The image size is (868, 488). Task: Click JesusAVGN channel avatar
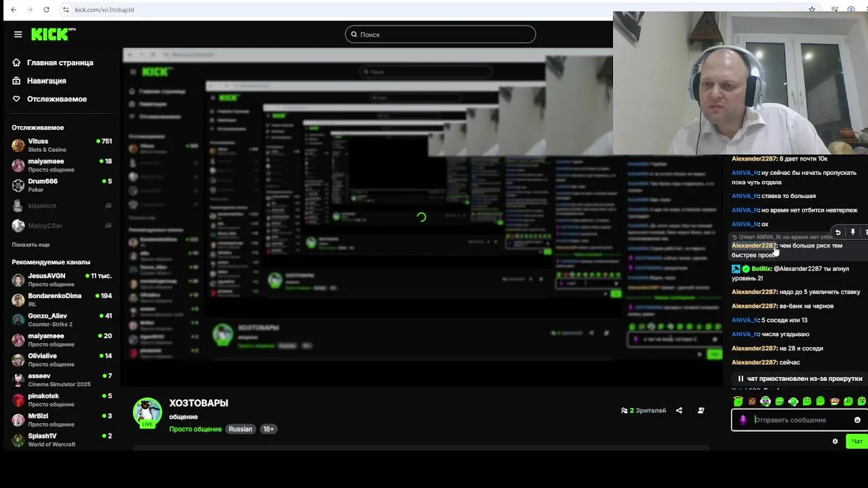point(18,280)
